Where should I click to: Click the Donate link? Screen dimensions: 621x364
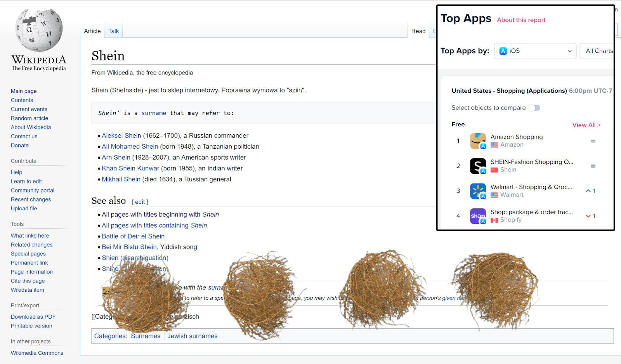[20, 146]
